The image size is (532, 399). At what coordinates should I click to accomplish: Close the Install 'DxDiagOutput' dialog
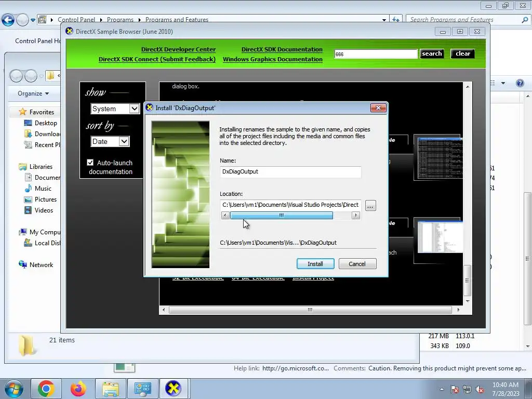[x=378, y=108]
